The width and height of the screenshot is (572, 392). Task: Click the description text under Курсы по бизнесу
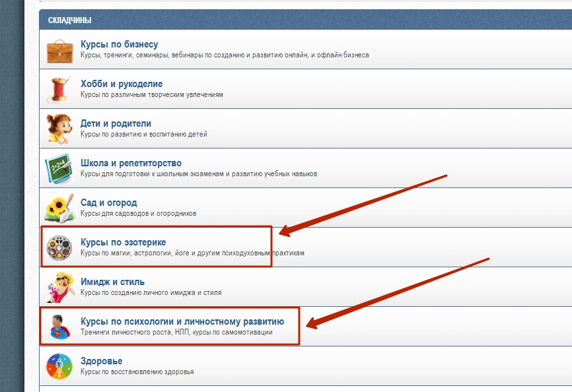click(225, 55)
